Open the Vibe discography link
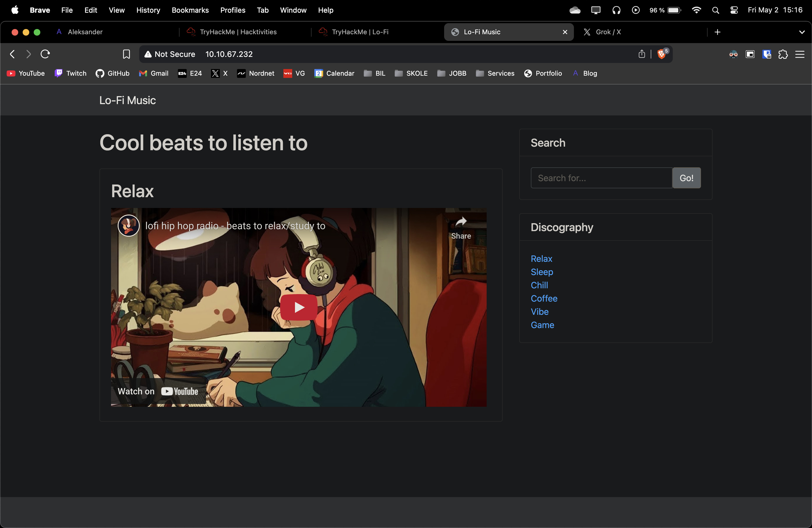The height and width of the screenshot is (528, 812). click(540, 312)
